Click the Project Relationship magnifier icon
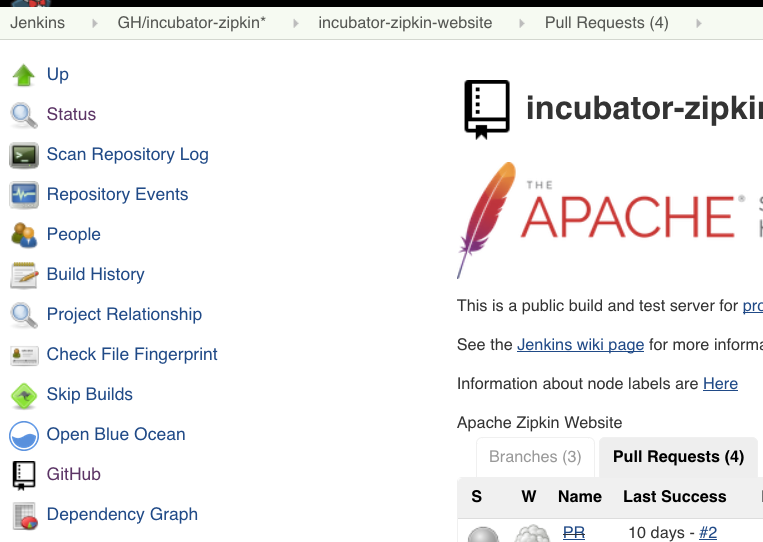The height and width of the screenshot is (542, 763). pos(23,315)
